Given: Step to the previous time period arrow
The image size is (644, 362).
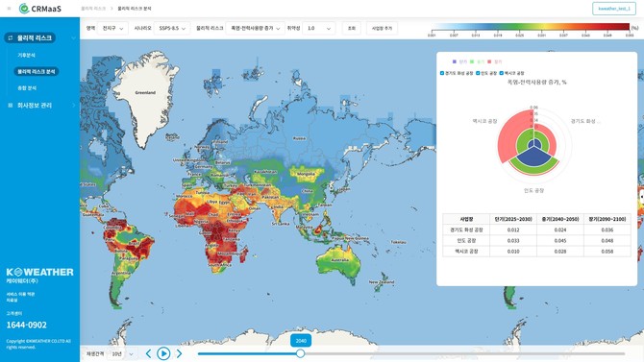Looking at the screenshot, I should tap(149, 353).
